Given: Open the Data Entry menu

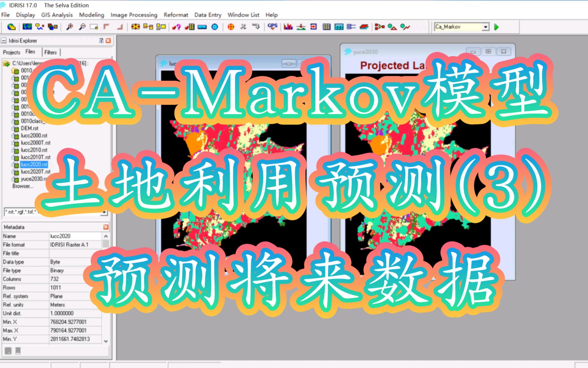Looking at the screenshot, I should (x=208, y=15).
